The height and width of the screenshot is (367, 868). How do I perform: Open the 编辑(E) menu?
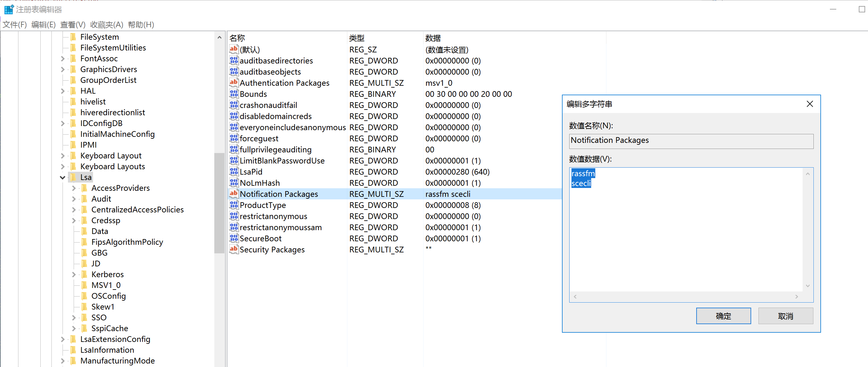(x=43, y=24)
